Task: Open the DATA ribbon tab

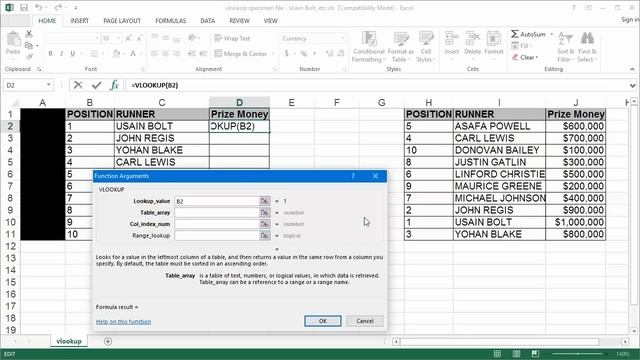Action: coord(207,21)
